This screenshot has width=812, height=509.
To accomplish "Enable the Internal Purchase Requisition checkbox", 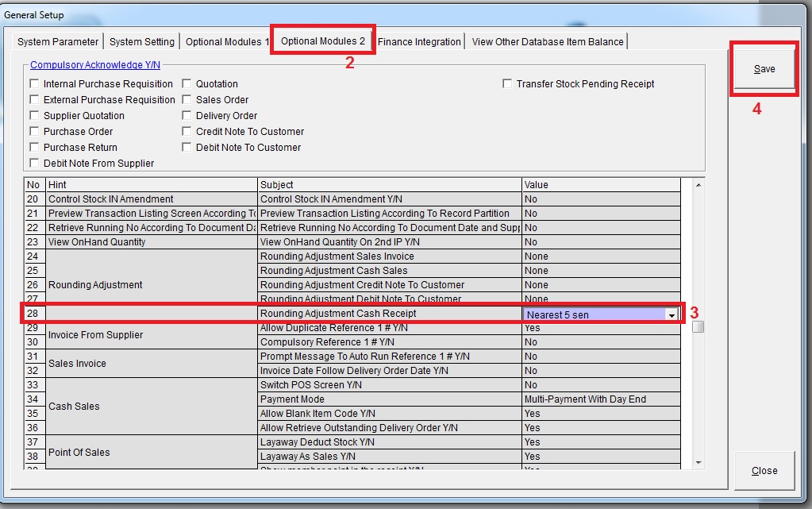I will click(x=34, y=84).
